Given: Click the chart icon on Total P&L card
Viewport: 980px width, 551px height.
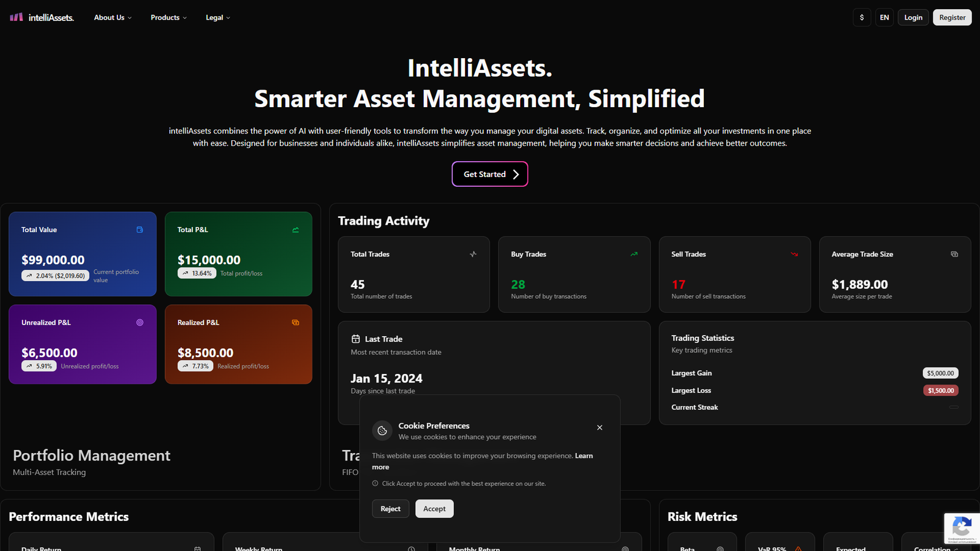Looking at the screenshot, I should (x=296, y=230).
